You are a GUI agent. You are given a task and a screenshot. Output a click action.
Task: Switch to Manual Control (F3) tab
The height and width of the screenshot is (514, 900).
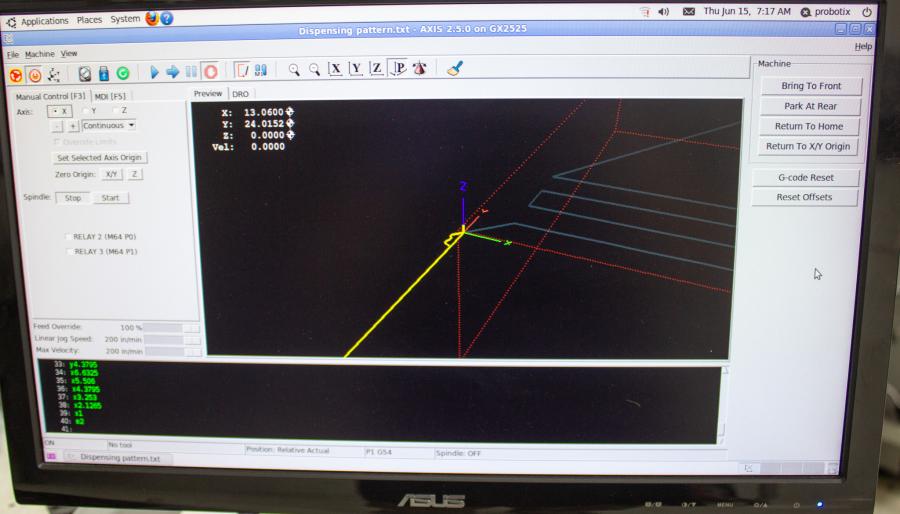point(50,96)
